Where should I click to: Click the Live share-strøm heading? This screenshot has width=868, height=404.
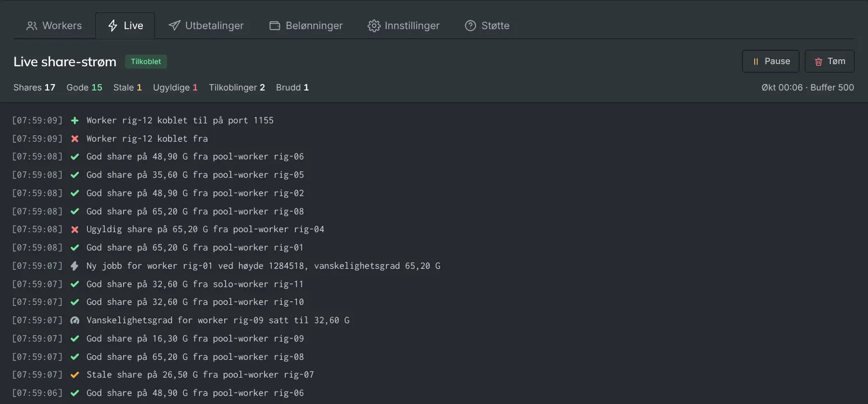tap(65, 62)
